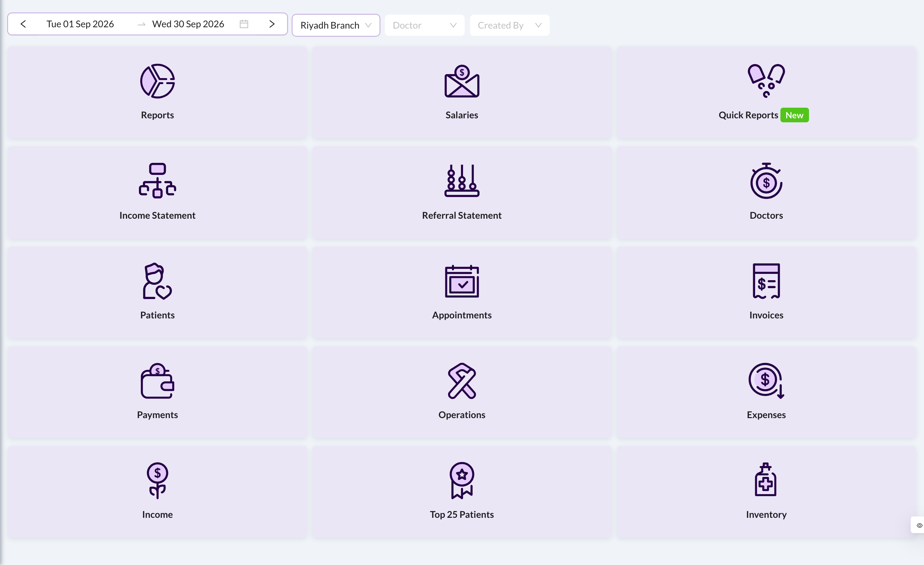
Task: Edit start date Tue 01 Sep 2026
Action: tap(80, 24)
